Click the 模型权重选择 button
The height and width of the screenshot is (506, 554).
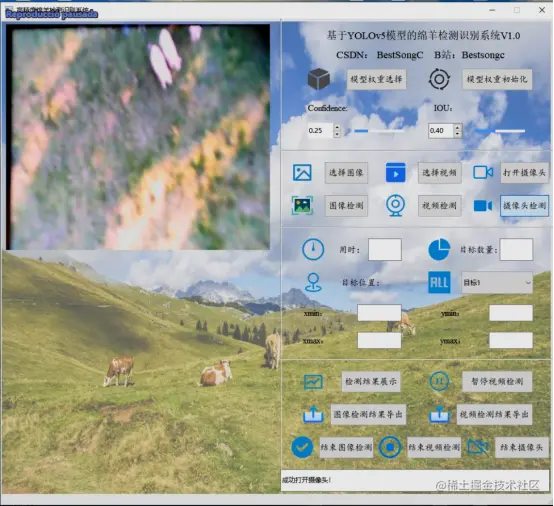376,79
